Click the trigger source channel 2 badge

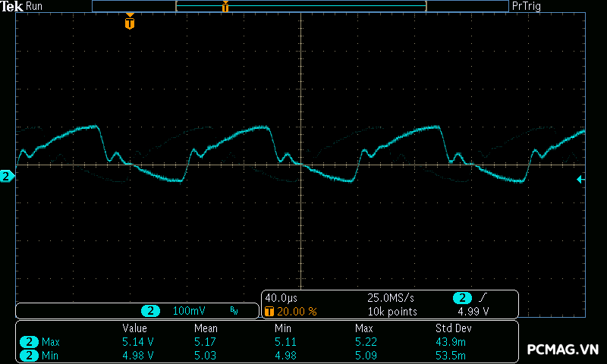(x=461, y=298)
